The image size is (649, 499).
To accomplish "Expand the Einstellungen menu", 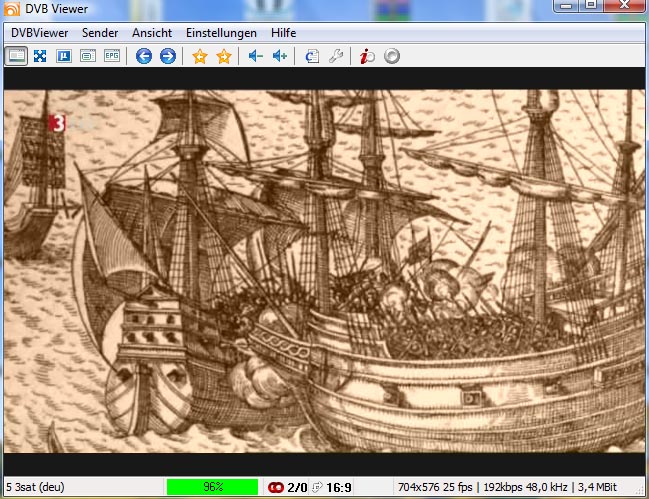I will [x=221, y=33].
